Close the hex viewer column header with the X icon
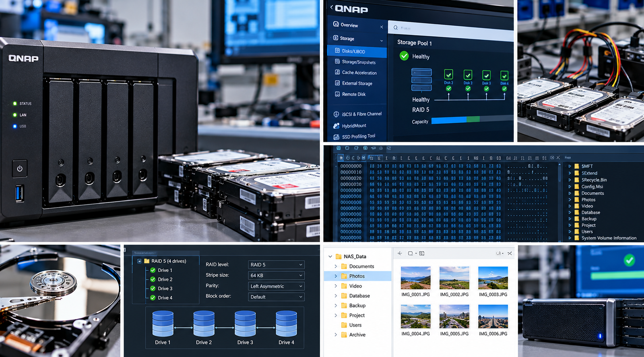Screen dimensions: 644x357 point(558,158)
